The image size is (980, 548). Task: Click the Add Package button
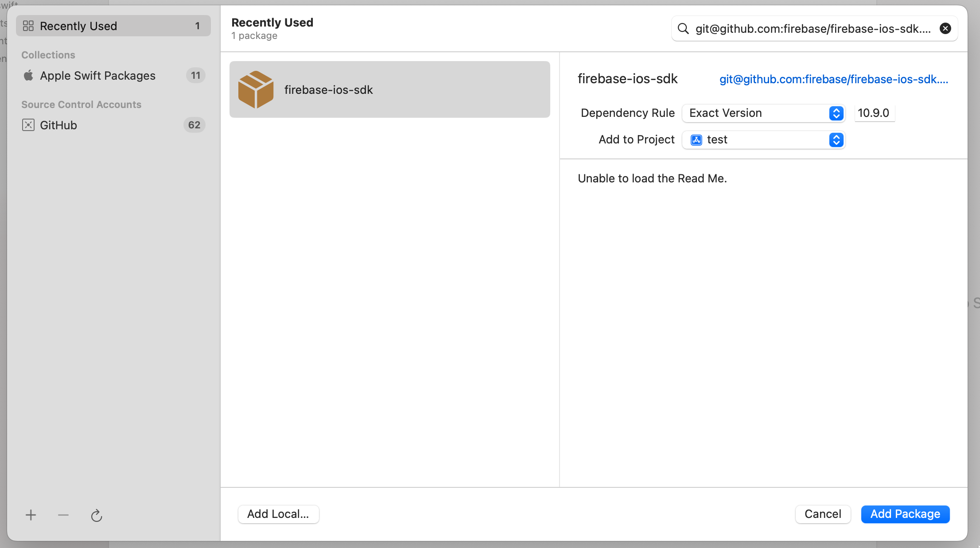click(905, 514)
